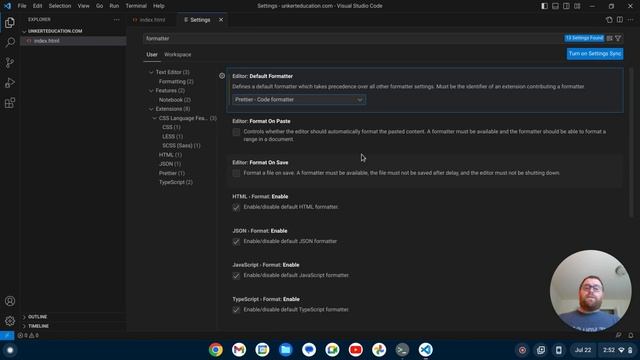Open the File menu
640x360 pixels.
pyautogui.click(x=22, y=6)
